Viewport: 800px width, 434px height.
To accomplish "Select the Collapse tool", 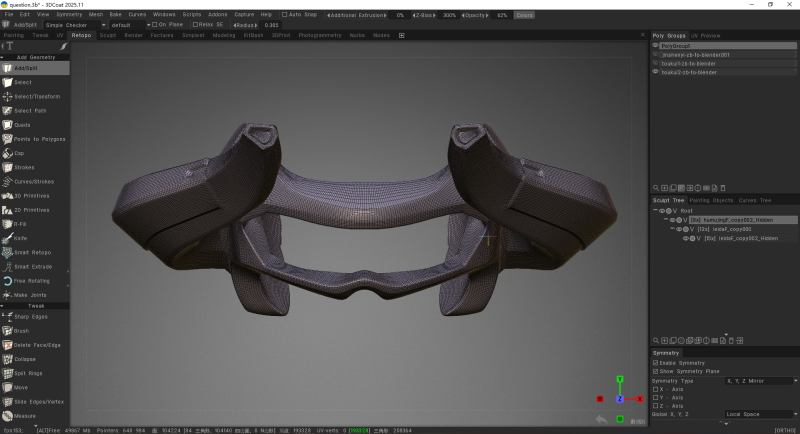I will (25, 358).
